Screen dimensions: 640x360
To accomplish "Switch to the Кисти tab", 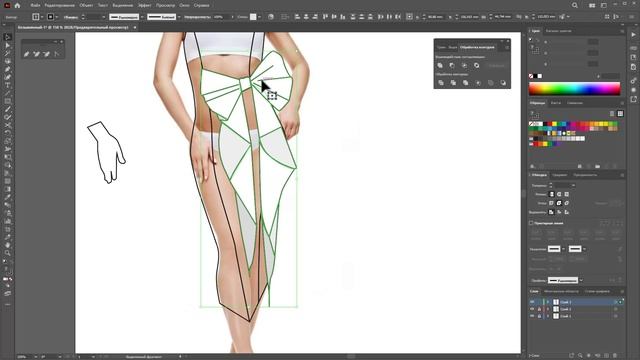I will pyautogui.click(x=556, y=103).
